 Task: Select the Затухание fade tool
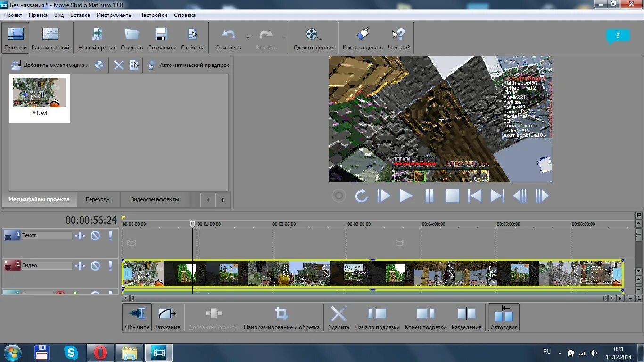[x=167, y=318]
